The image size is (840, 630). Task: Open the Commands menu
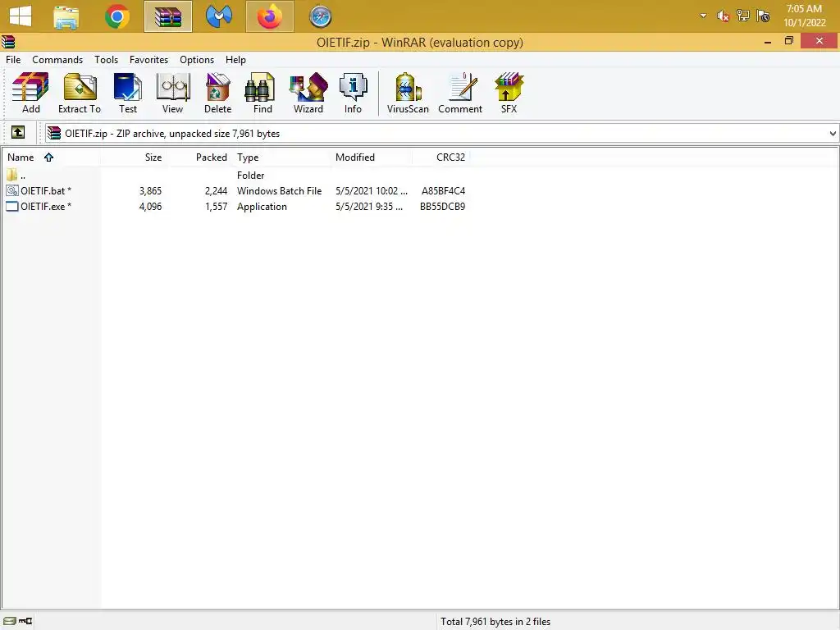pyautogui.click(x=57, y=59)
